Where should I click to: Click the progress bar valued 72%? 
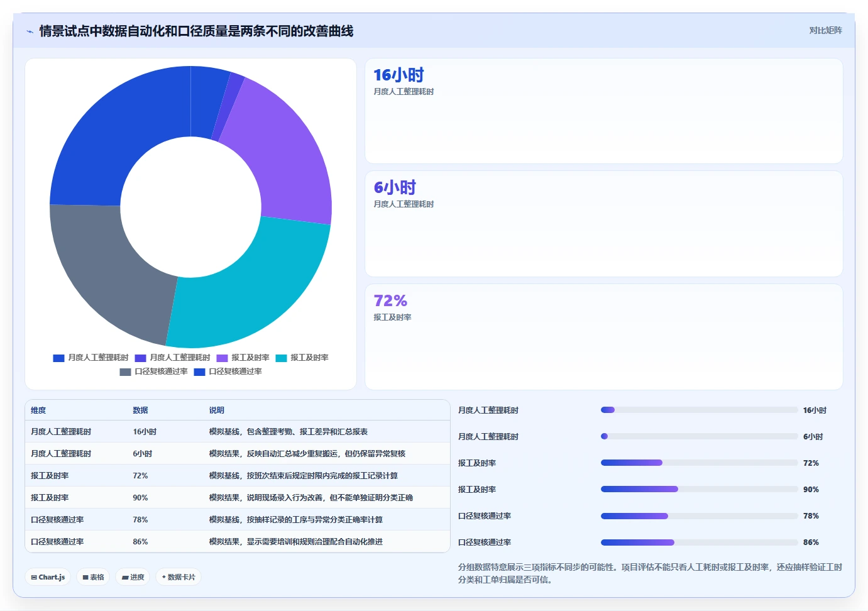tap(699, 463)
